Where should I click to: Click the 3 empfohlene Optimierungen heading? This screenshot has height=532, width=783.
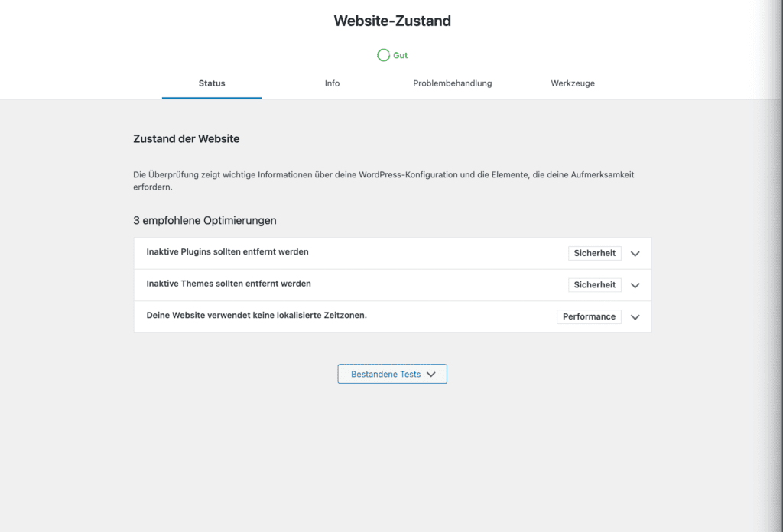(204, 220)
